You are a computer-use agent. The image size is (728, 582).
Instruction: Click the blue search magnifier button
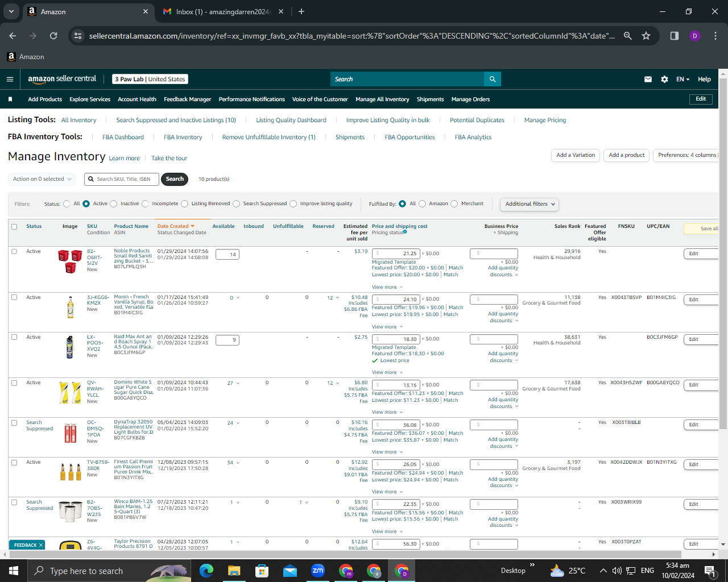(x=493, y=79)
